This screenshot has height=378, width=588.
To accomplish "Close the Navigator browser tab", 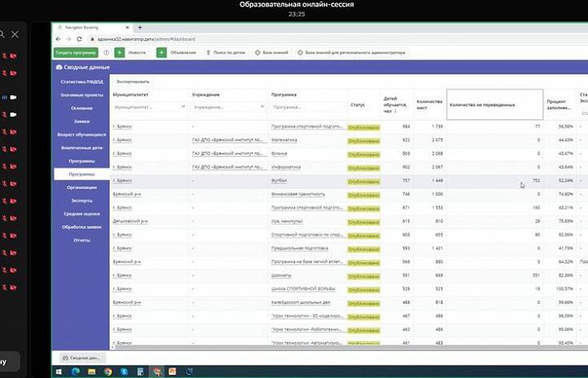I will [127, 28].
